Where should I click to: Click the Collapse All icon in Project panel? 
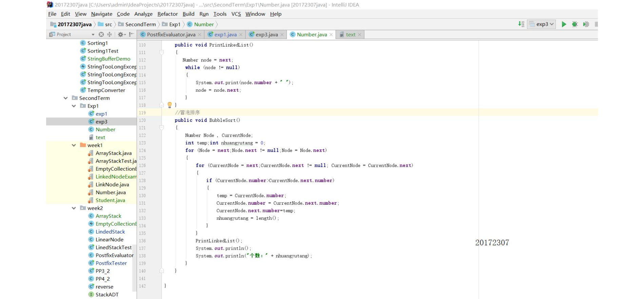tap(109, 34)
